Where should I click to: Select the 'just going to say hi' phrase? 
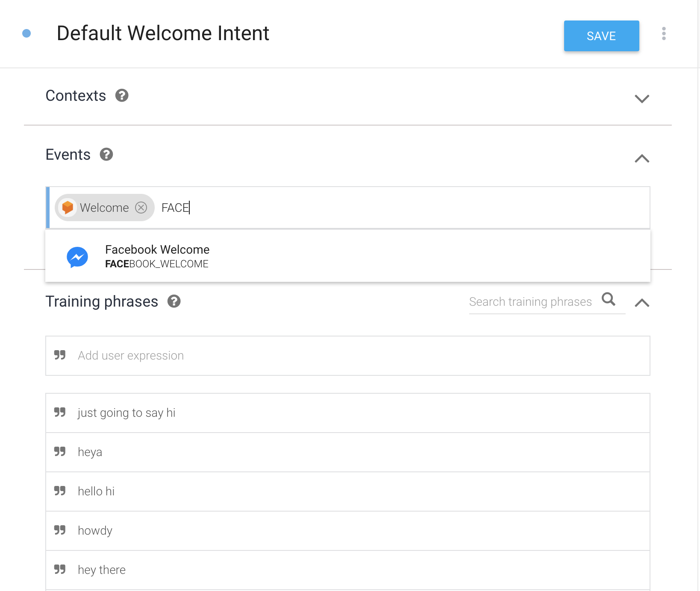(x=126, y=413)
